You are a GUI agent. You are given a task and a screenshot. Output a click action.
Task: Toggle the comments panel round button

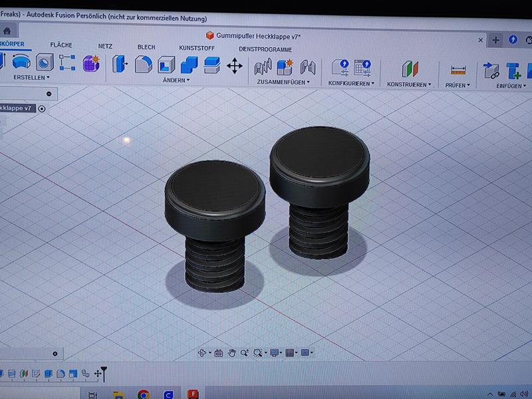tap(55, 354)
